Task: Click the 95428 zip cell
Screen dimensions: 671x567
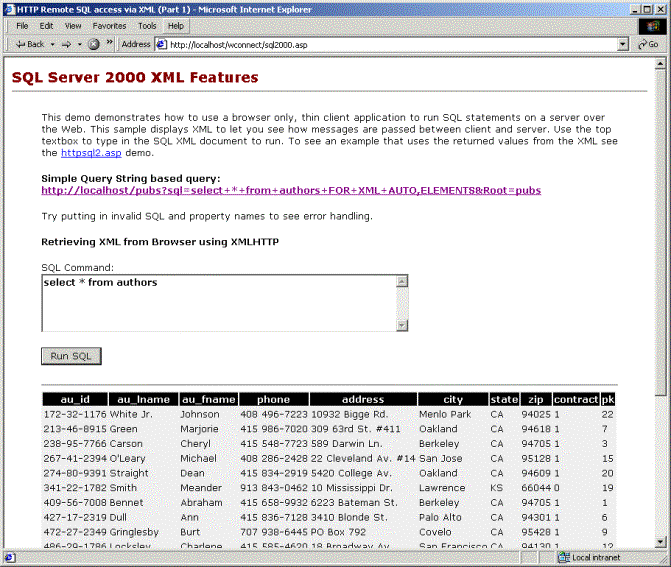Action: pos(536,532)
